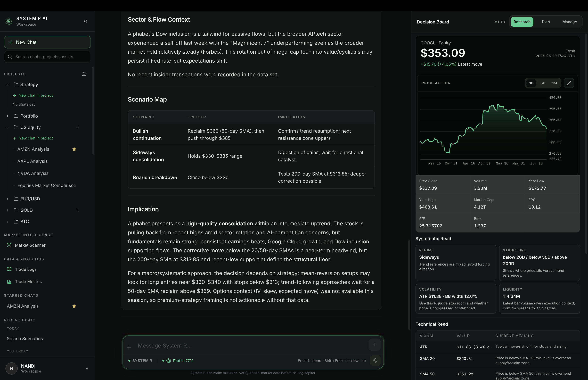Open the AAPL Analysis chat
This screenshot has height=380, width=588.
point(32,161)
